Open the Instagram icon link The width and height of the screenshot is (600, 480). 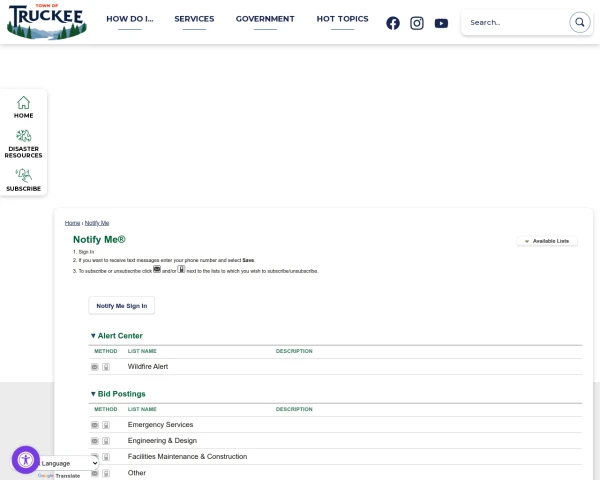tap(417, 23)
